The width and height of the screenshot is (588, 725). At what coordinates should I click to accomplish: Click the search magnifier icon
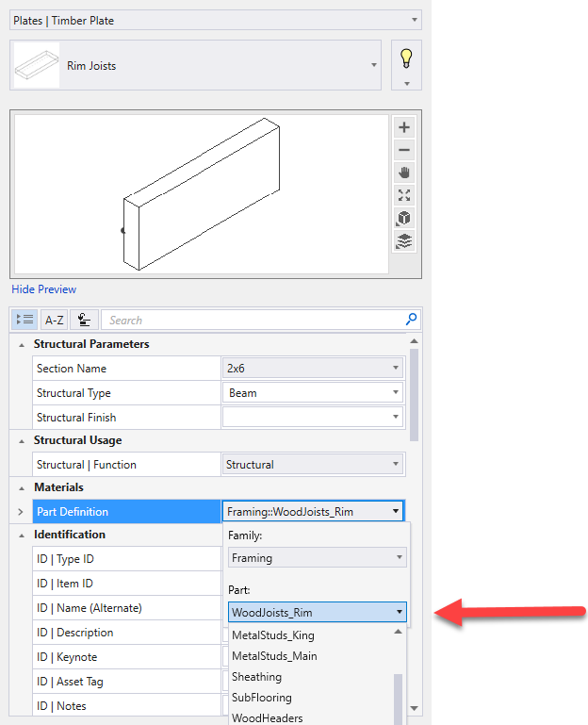[x=411, y=319]
